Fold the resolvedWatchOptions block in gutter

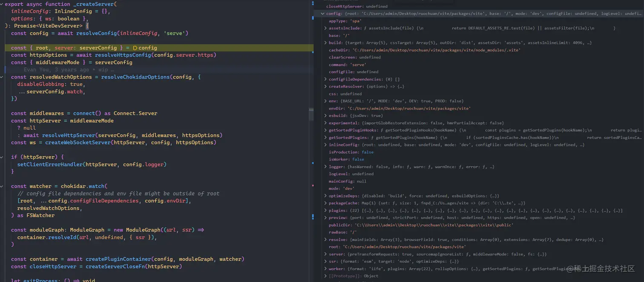[2, 77]
